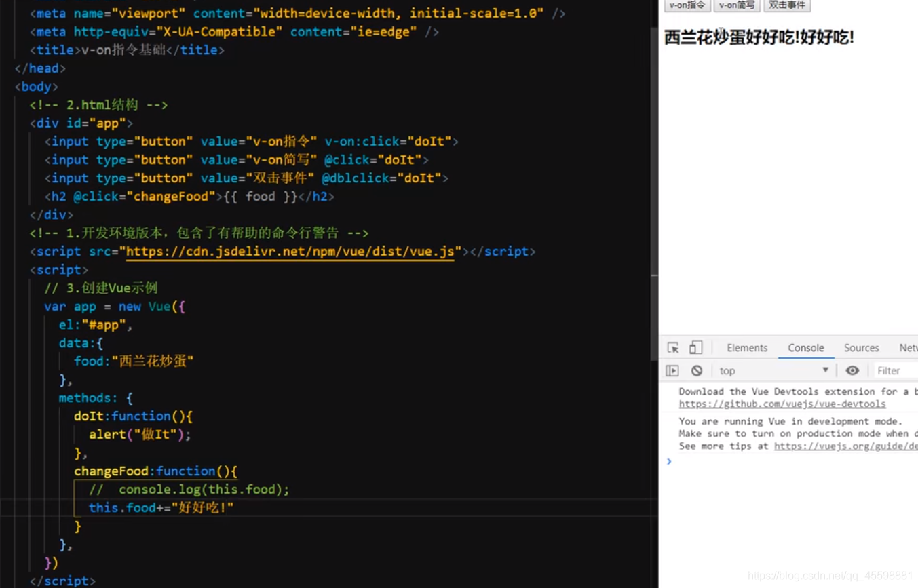This screenshot has height=588, width=918.
Task: Clear the console with the ban icon
Action: pos(697,370)
